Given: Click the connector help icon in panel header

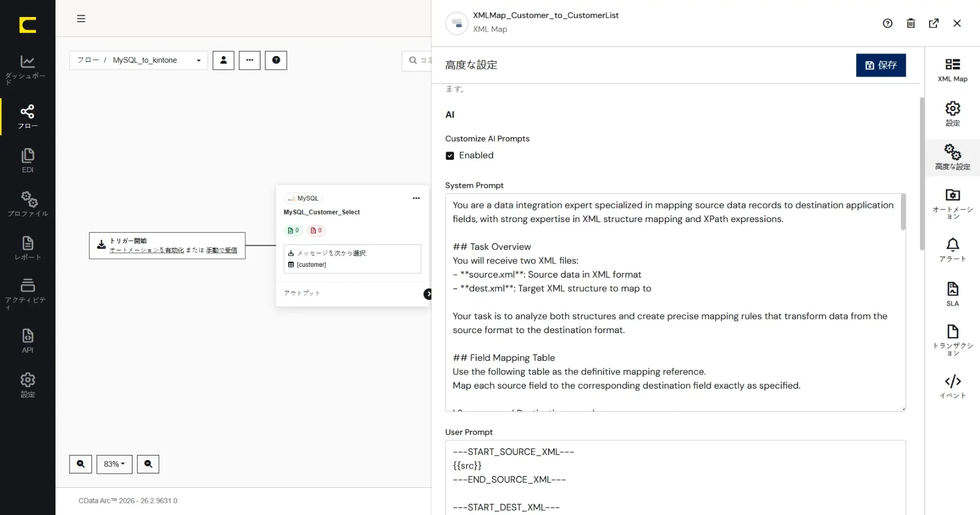Looking at the screenshot, I should [888, 23].
